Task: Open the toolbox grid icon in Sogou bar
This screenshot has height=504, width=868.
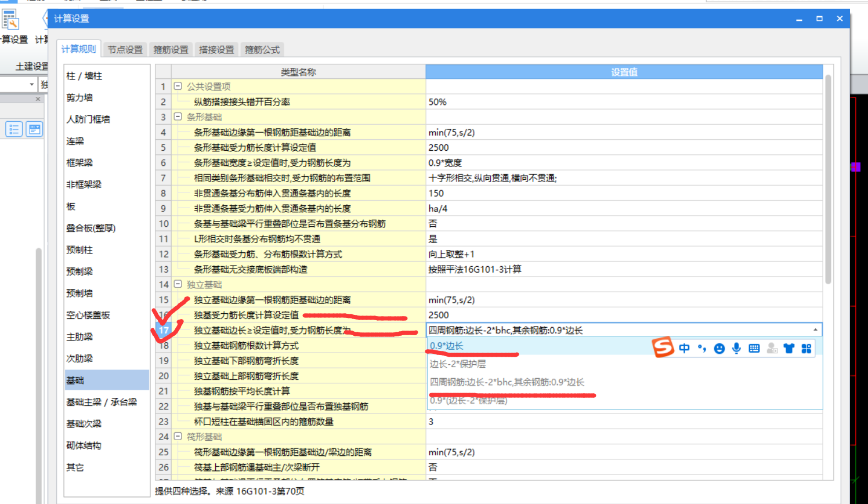Action: click(806, 348)
